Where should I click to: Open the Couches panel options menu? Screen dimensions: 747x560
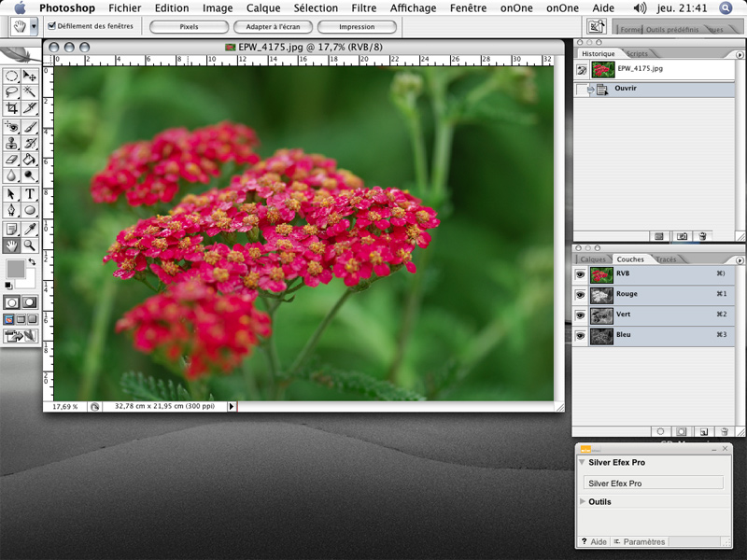[x=740, y=260]
